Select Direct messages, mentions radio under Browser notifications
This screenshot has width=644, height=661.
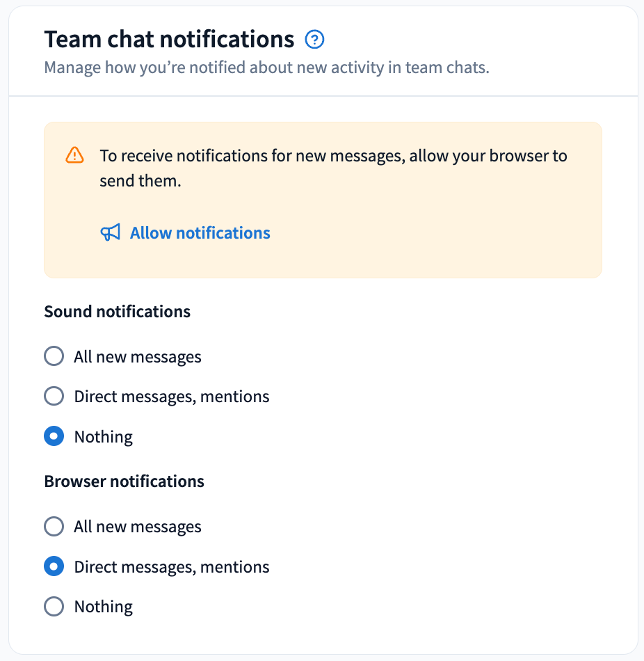[x=54, y=566]
